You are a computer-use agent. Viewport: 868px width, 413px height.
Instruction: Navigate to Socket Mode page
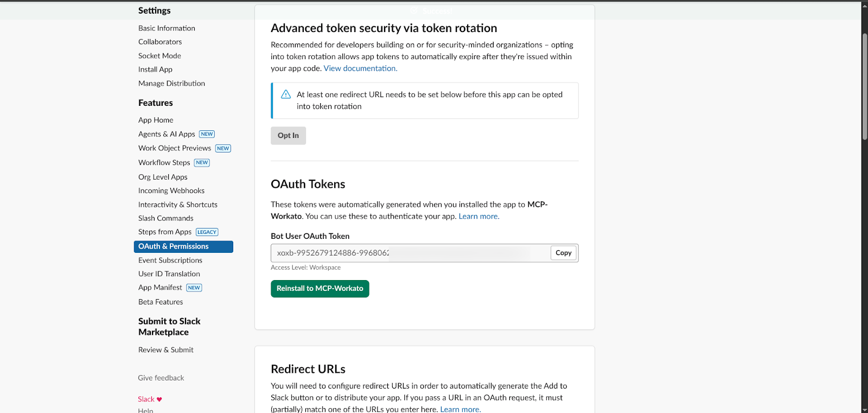pyautogui.click(x=159, y=56)
